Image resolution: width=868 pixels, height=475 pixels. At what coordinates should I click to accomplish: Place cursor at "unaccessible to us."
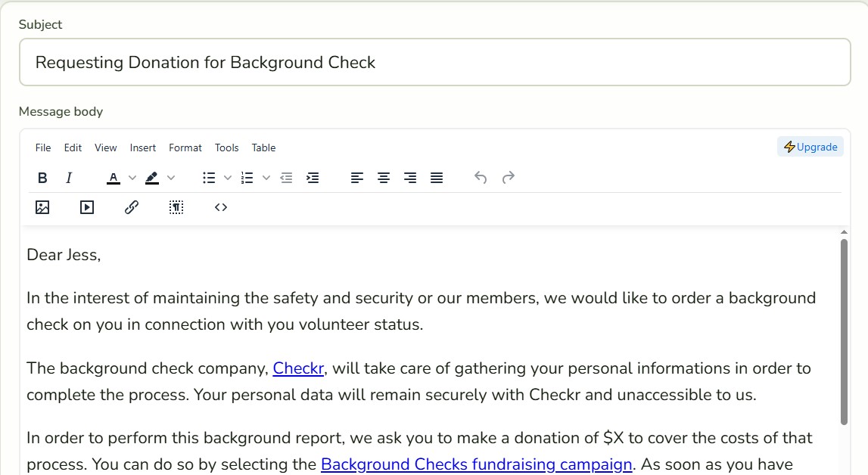[687, 395]
